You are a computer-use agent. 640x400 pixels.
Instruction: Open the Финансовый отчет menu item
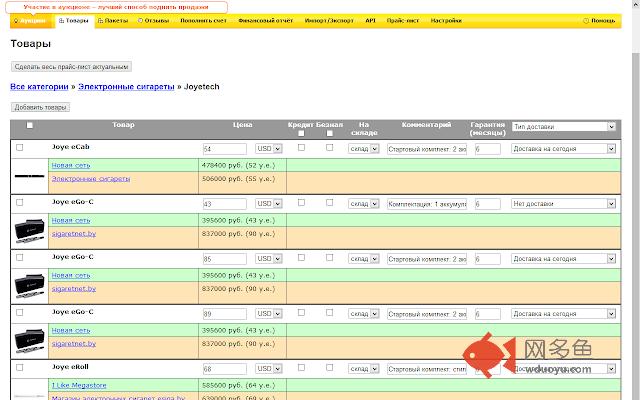tap(266, 20)
